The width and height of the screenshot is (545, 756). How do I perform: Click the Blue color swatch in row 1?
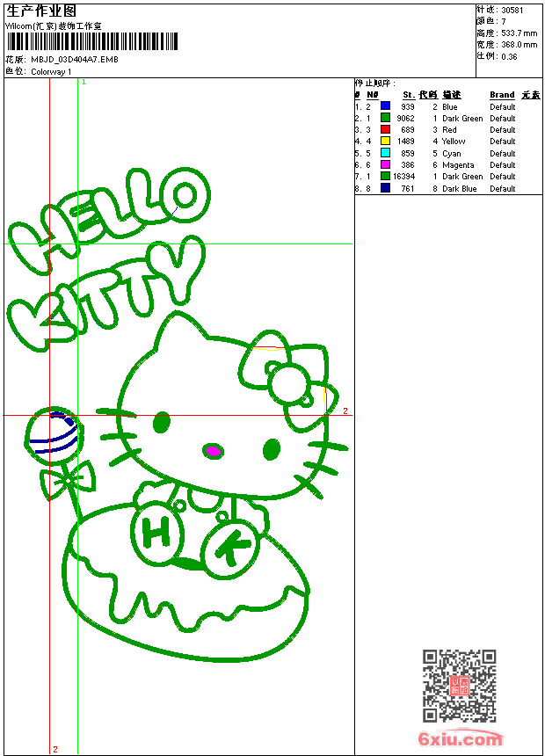pyautogui.click(x=385, y=105)
